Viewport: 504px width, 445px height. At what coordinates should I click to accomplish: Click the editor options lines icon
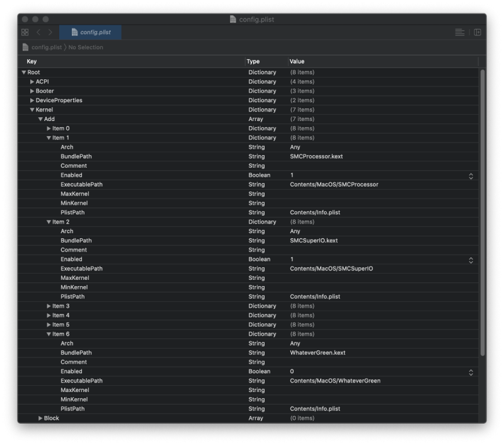pos(460,32)
